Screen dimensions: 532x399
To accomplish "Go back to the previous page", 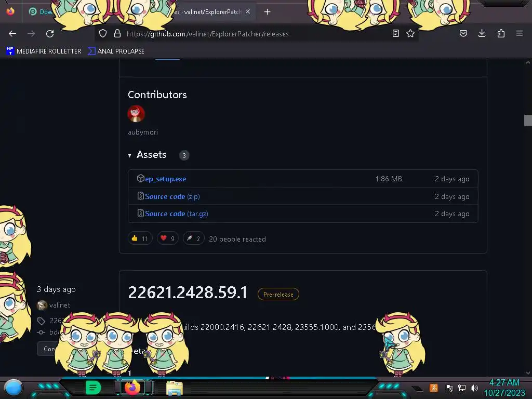I will [x=12, y=34].
